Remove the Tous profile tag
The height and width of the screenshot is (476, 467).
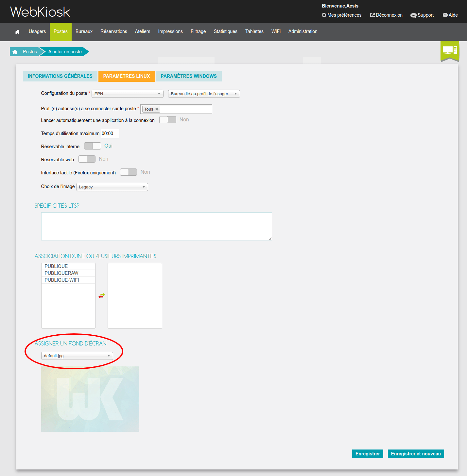pyautogui.click(x=157, y=109)
